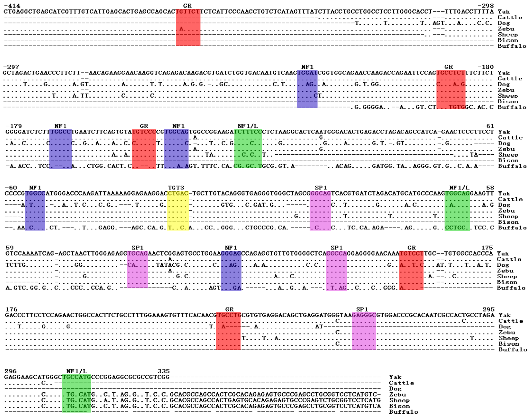Click the red GR block over TGCCTG
The width and height of the screenshot is (532, 419).
[228, 331]
